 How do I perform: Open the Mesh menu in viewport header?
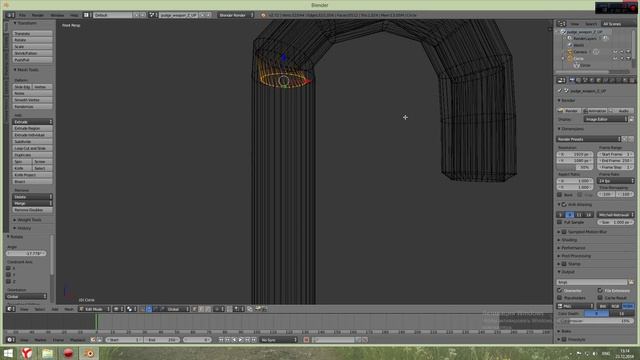point(69,309)
